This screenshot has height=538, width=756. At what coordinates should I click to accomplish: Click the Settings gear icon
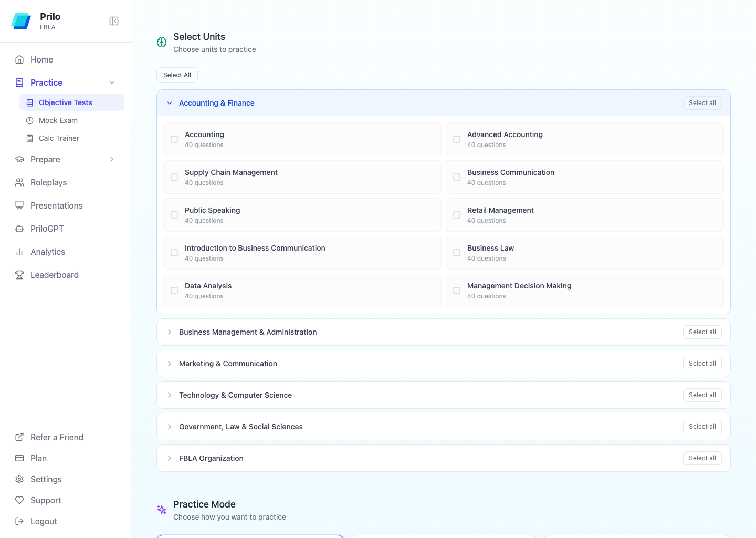point(19,479)
